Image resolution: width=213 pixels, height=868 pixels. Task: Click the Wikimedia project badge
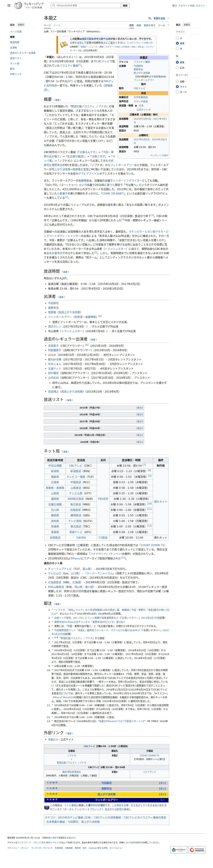[178, 849]
